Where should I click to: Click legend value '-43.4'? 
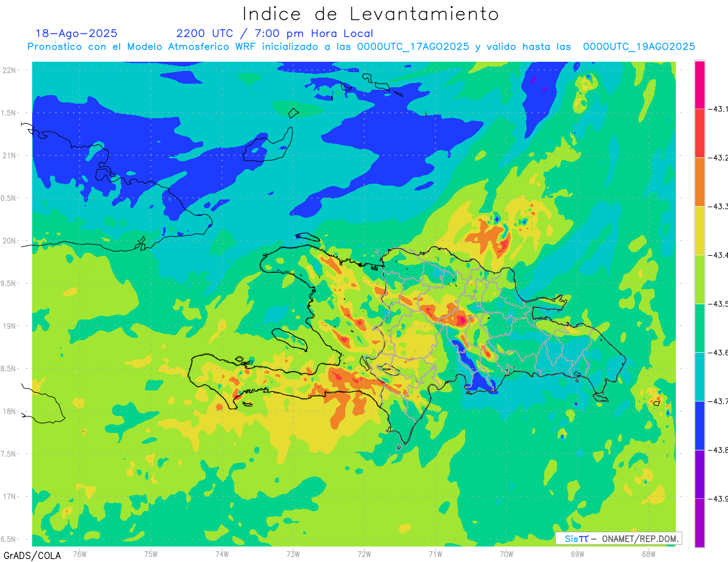718,255
